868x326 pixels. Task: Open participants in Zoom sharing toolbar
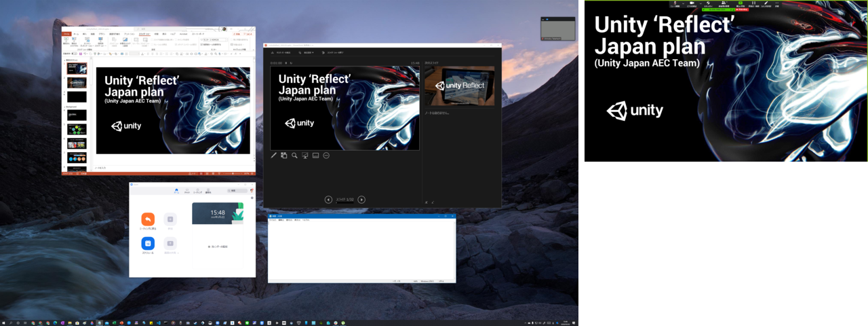click(724, 3)
